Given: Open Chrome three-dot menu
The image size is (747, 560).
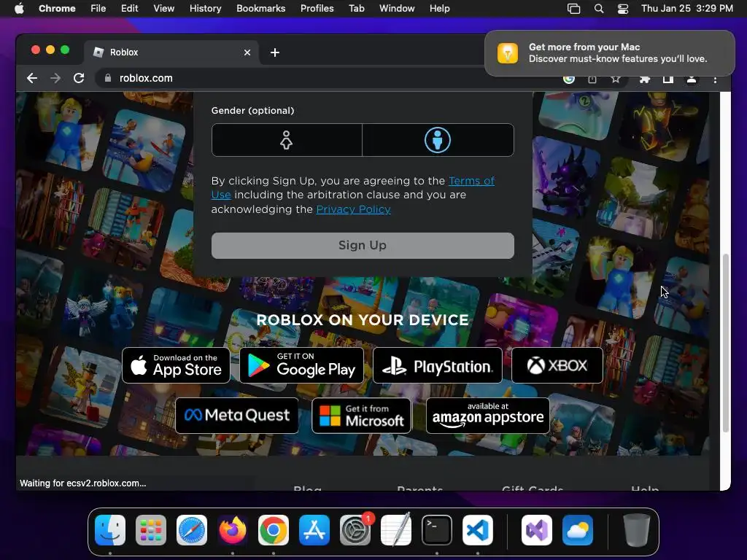Looking at the screenshot, I should 715,79.
